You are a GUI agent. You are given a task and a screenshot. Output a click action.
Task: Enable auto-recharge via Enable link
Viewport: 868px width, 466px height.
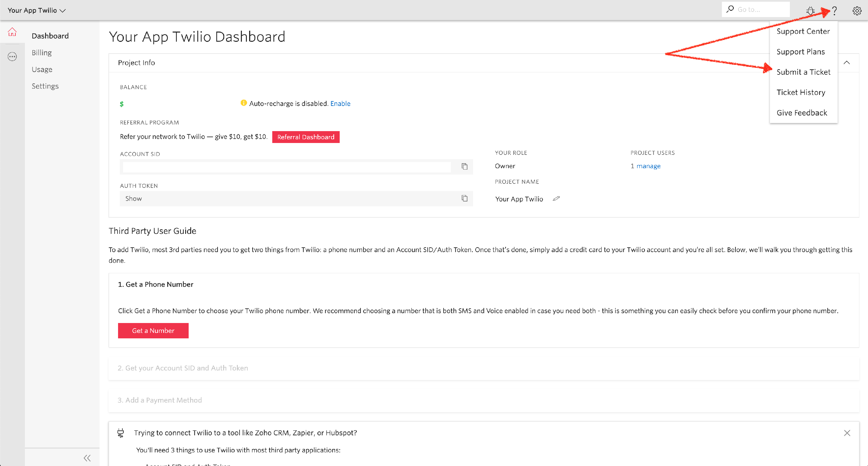pos(340,104)
